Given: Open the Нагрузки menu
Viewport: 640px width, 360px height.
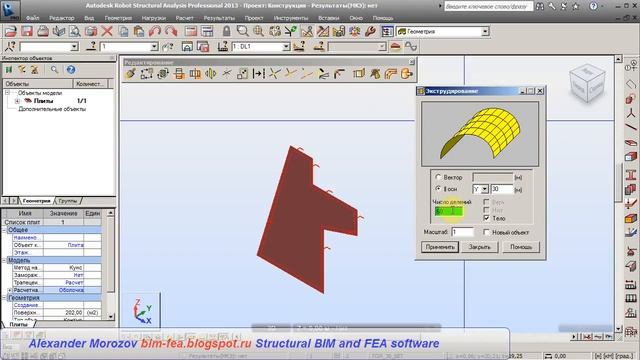Looking at the screenshot, I should coord(153,18).
